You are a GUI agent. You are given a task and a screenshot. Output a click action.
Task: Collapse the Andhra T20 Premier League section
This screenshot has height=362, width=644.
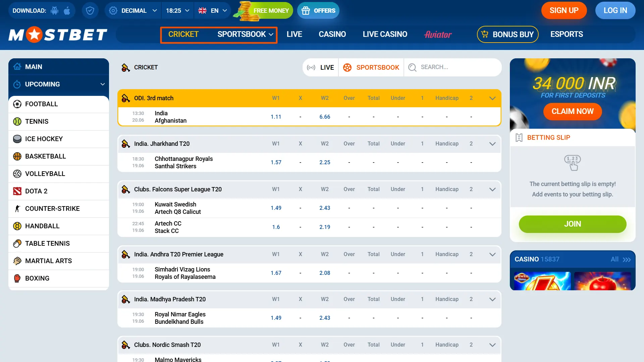pyautogui.click(x=492, y=254)
